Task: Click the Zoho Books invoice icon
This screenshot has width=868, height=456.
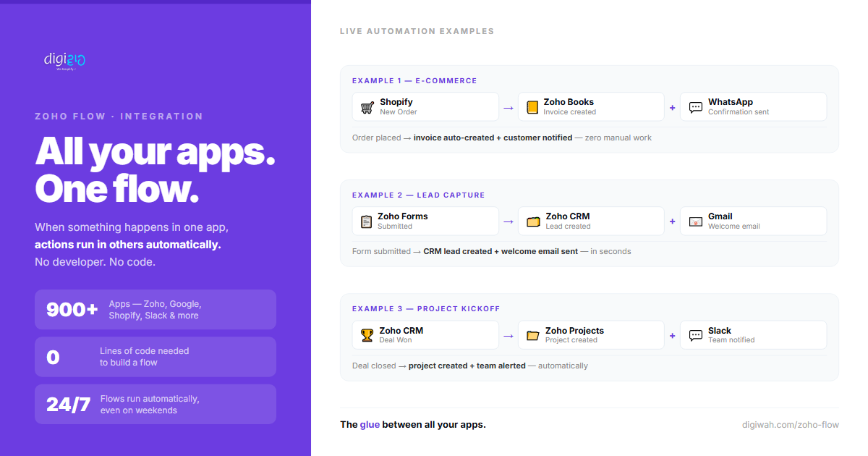Action: coord(532,107)
